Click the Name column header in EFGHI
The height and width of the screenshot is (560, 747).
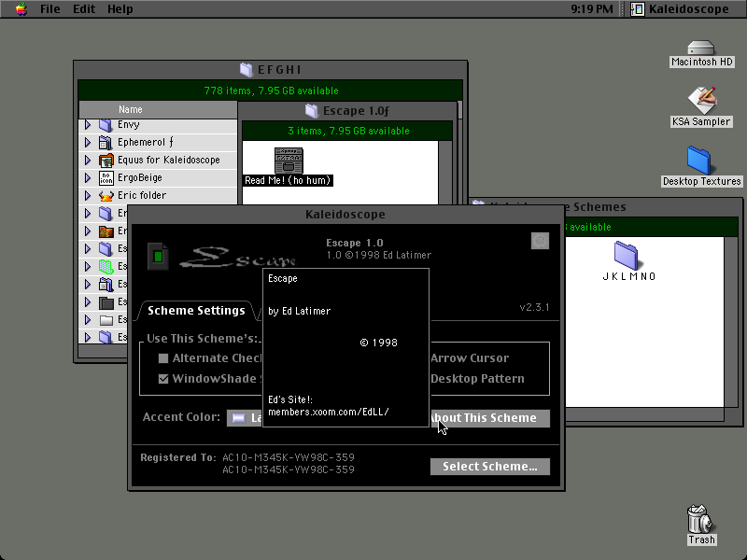coord(158,109)
